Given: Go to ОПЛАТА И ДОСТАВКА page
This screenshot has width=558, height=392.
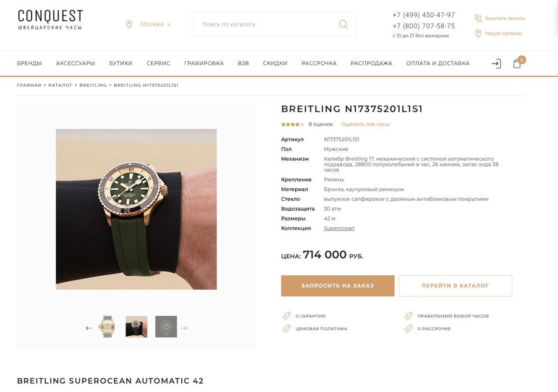Looking at the screenshot, I should pyautogui.click(x=438, y=63).
